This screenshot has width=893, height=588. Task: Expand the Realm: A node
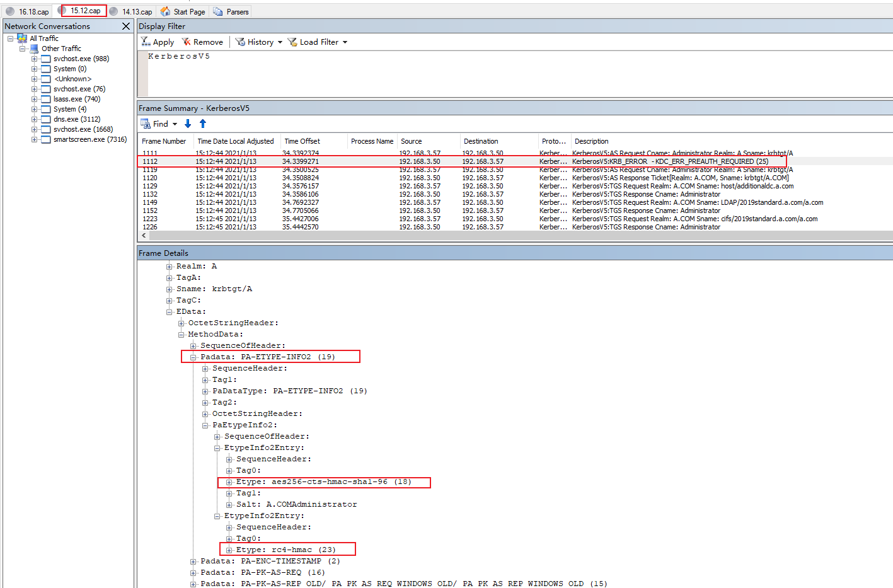point(169,267)
